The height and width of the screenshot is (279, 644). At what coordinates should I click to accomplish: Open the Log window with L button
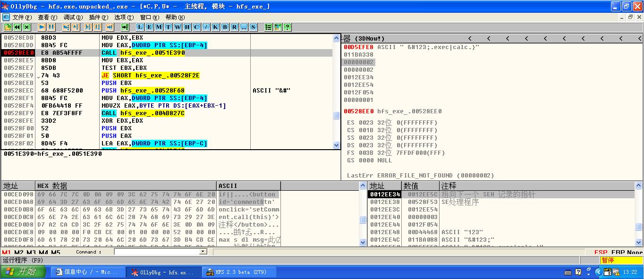tap(140, 27)
